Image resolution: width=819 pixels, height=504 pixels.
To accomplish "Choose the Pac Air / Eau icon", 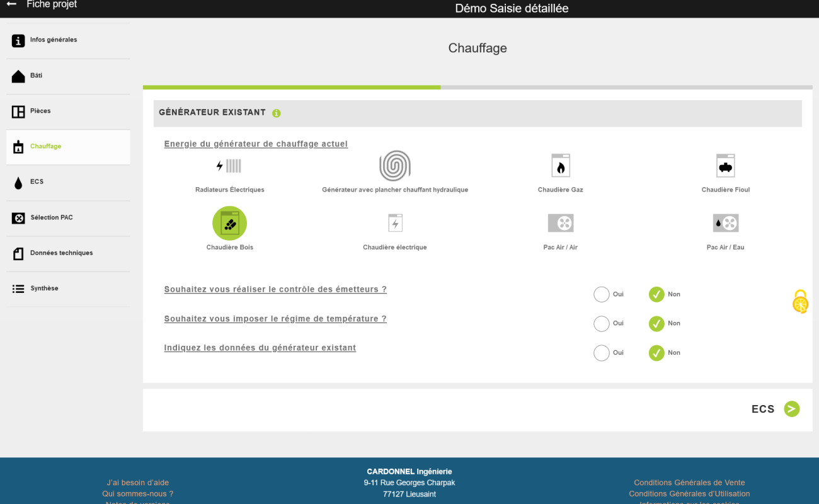I will click(726, 223).
